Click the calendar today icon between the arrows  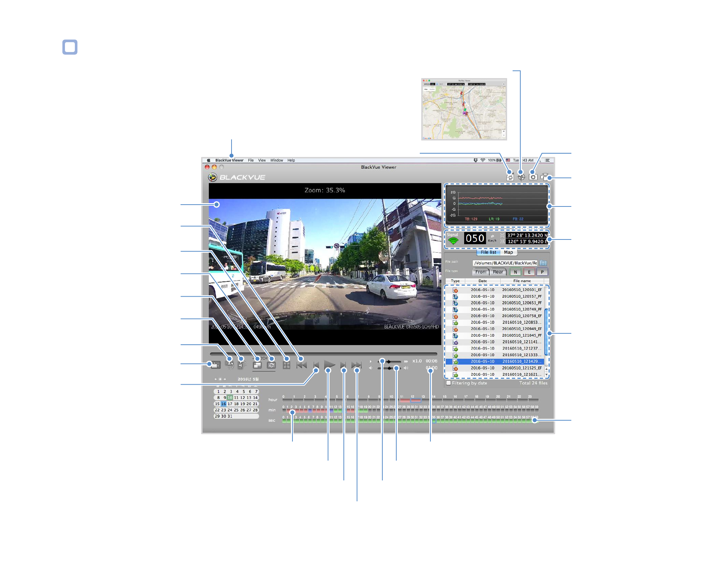220,379
